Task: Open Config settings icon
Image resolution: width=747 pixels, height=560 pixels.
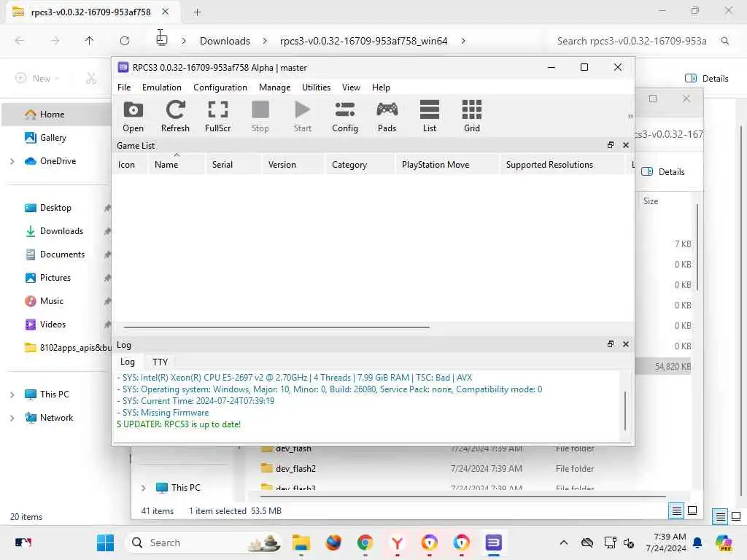Action: coord(345,116)
